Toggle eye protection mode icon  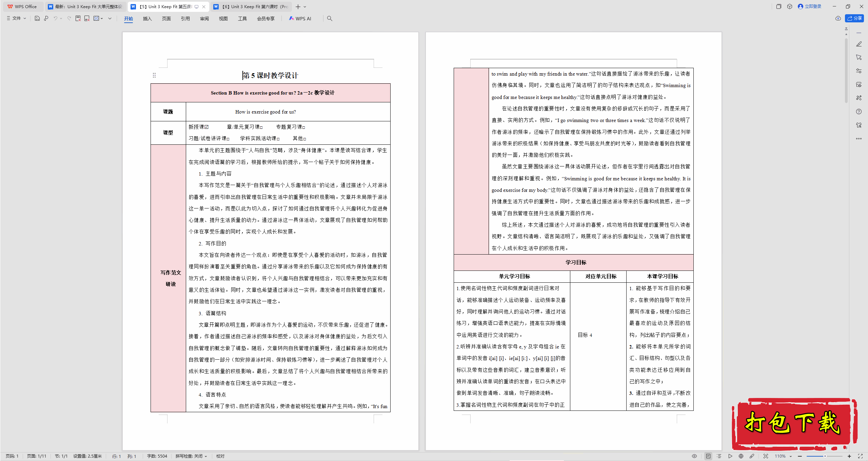click(694, 456)
